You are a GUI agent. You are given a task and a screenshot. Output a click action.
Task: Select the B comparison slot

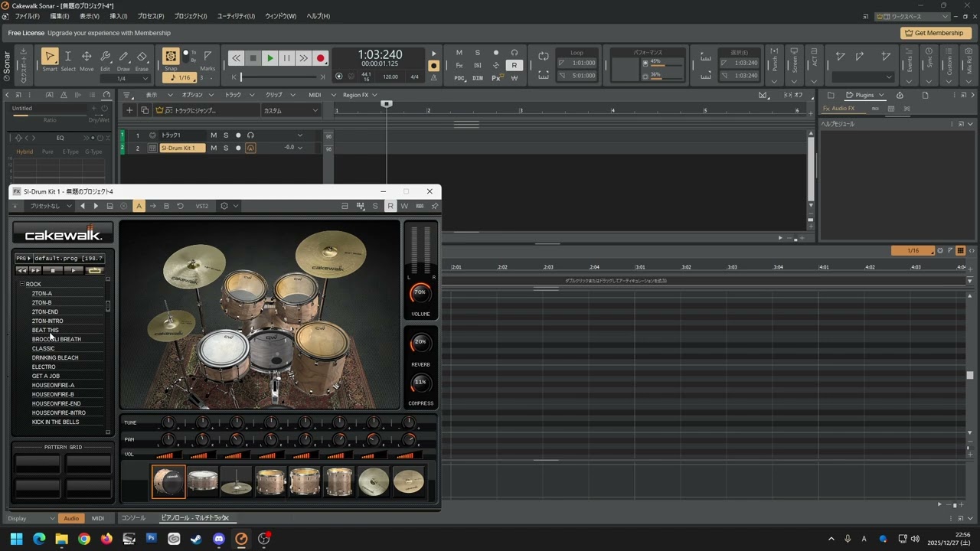point(166,206)
